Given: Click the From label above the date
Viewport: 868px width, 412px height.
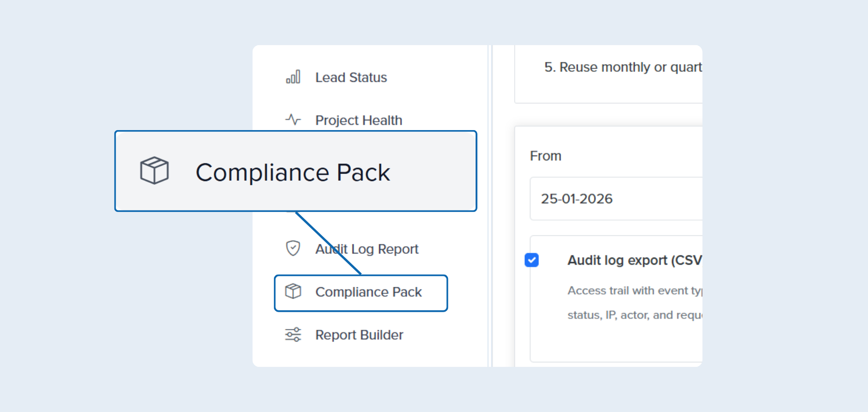Looking at the screenshot, I should [x=545, y=155].
